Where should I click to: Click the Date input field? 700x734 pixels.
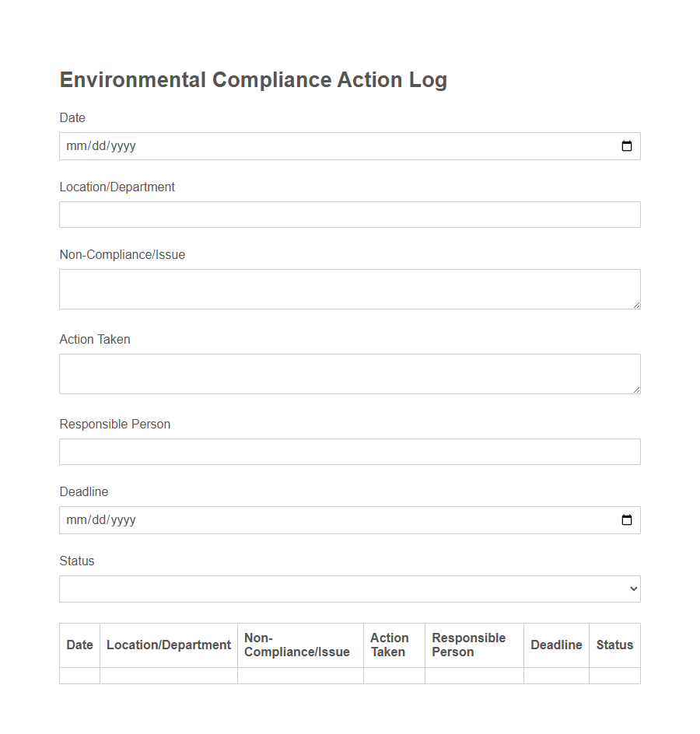[311, 145]
